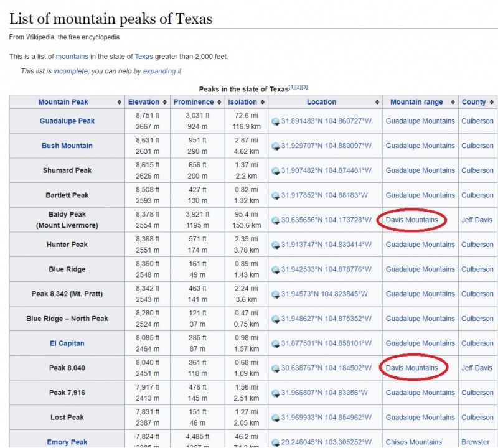Select prominence cell '3,921 ft 1195 m'
This screenshot has height=448, width=498.
coord(197,220)
